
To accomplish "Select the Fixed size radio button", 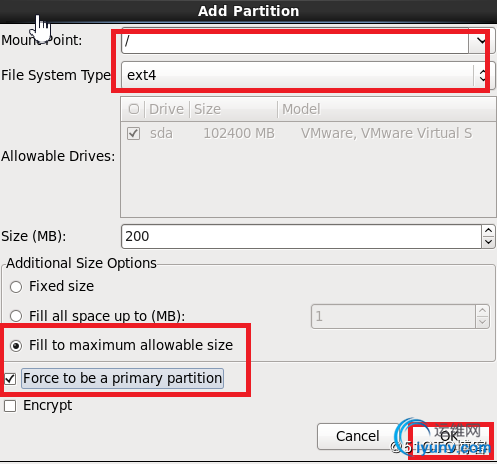I will pyautogui.click(x=16, y=287).
